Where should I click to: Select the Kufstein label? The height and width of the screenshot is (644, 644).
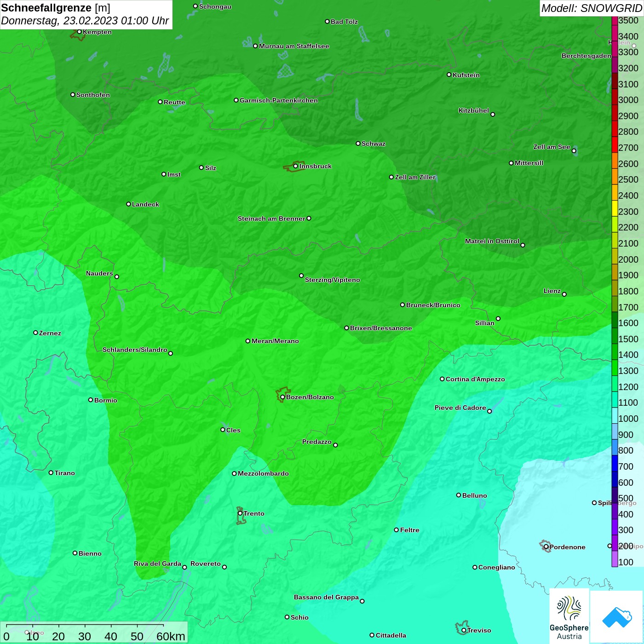[x=466, y=75]
